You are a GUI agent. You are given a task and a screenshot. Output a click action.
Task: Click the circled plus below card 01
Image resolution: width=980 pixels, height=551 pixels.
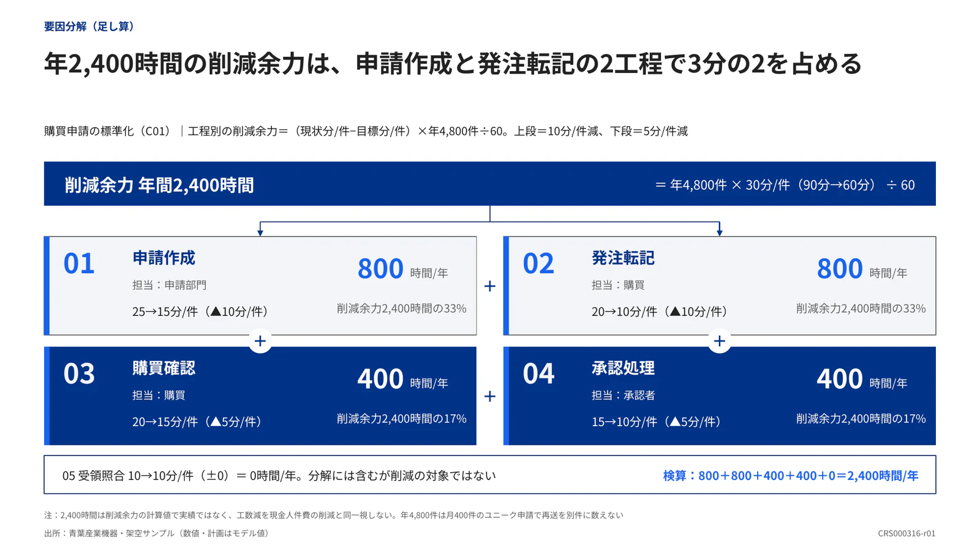pos(260,341)
